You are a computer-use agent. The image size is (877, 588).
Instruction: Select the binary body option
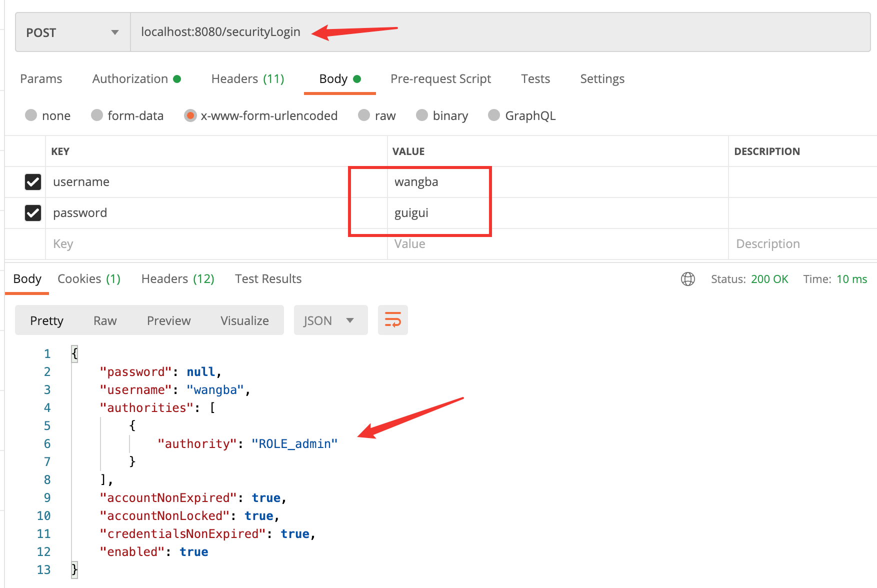pos(422,115)
